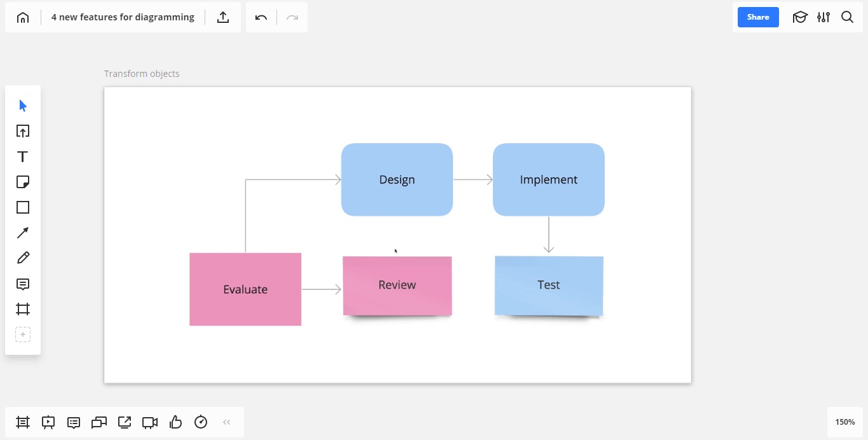Select the arrow from Evaluate to Review
This screenshot has width=868, height=440.
(x=322, y=290)
